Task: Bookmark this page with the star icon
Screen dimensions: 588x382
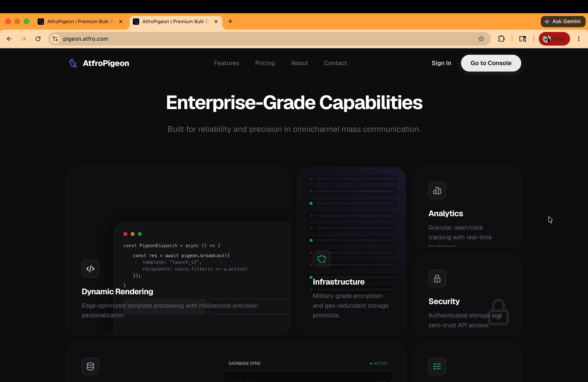Action: (481, 39)
